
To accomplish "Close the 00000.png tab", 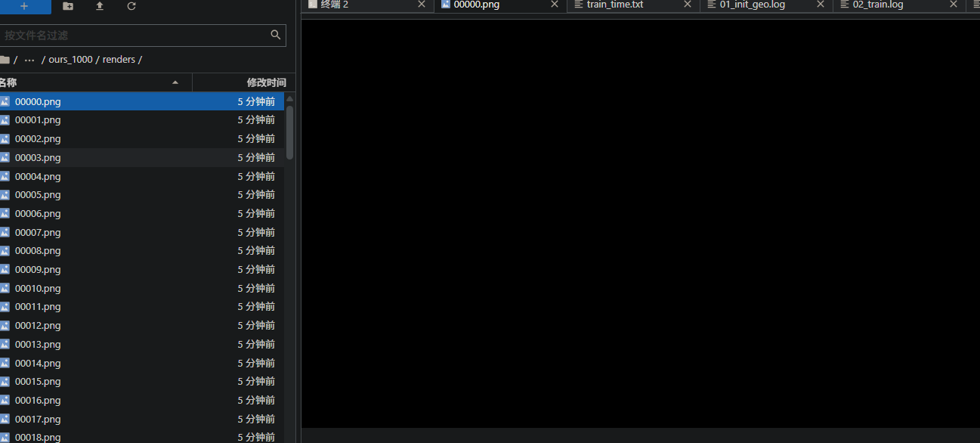I will click(555, 5).
